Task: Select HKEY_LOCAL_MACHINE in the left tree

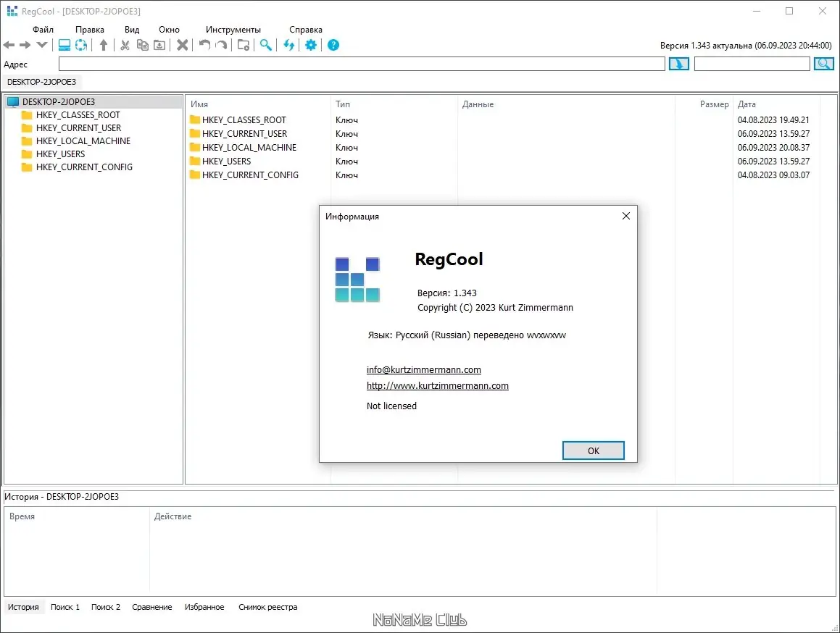Action: [x=83, y=141]
